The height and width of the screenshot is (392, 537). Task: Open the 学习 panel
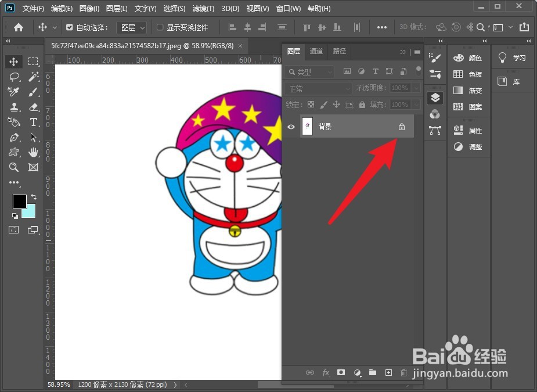pyautogui.click(x=513, y=58)
